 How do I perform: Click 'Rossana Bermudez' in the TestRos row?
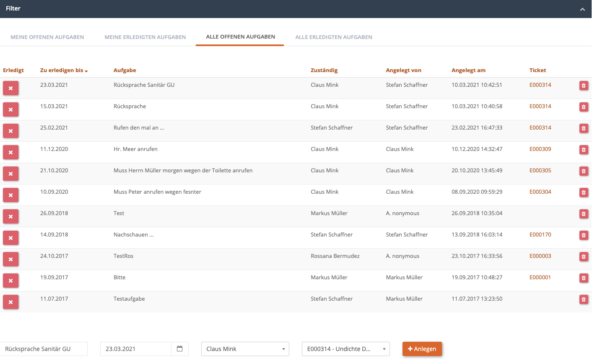coord(335,256)
